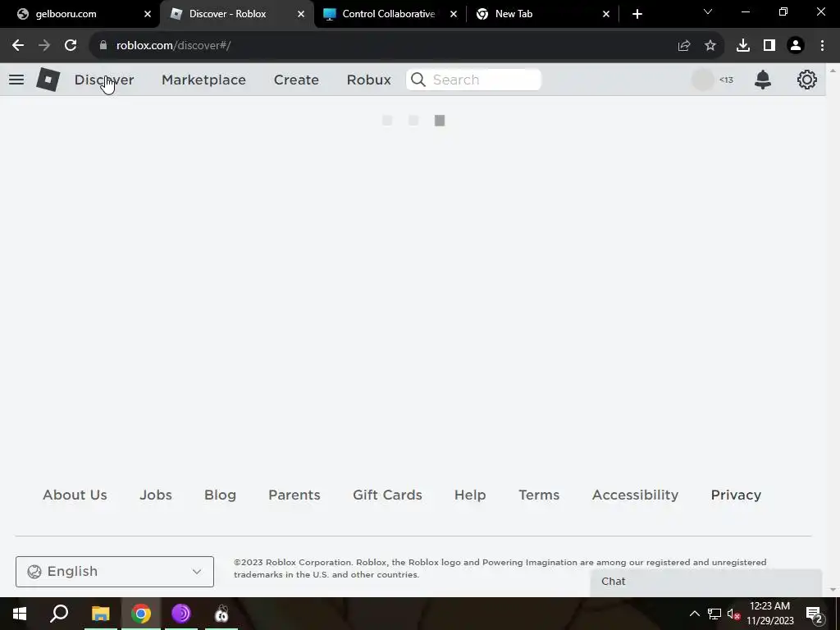Expand the English language dropdown
The height and width of the screenshot is (630, 840).
point(115,572)
